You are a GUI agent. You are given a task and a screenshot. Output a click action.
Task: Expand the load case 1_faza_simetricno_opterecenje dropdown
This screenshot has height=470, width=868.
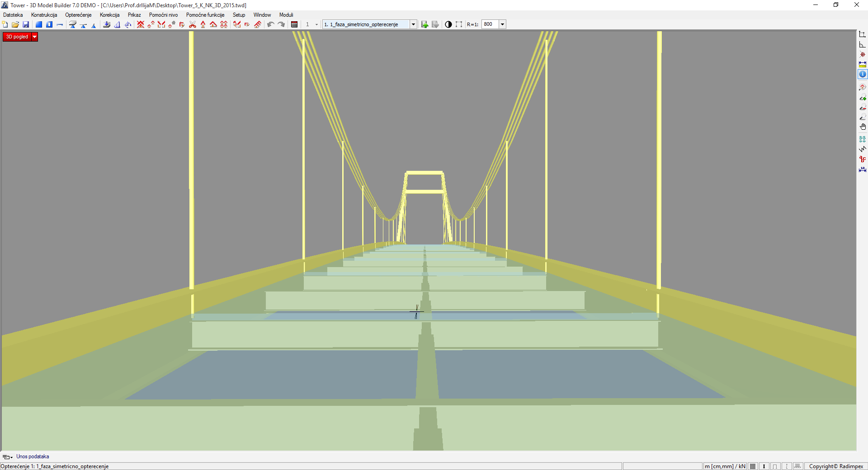[413, 24]
